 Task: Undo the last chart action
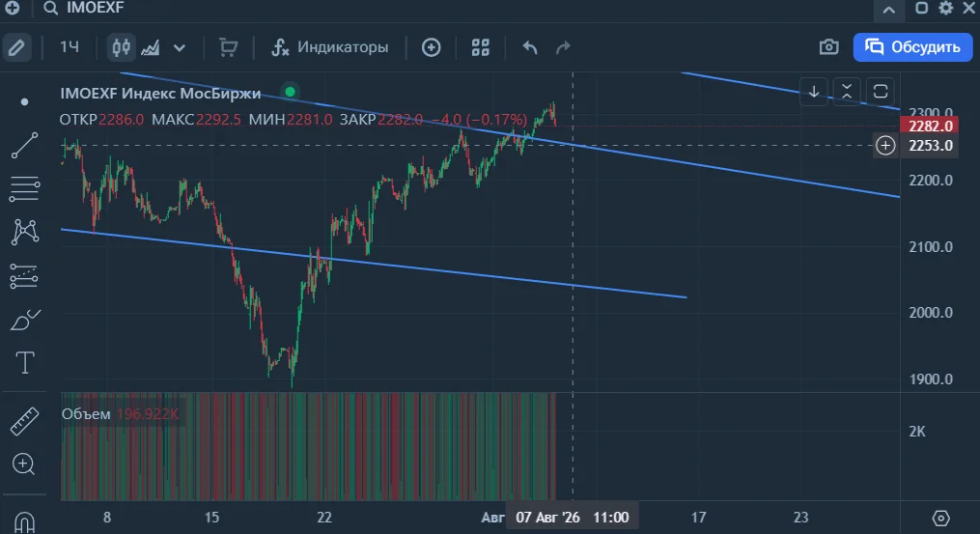(529, 47)
